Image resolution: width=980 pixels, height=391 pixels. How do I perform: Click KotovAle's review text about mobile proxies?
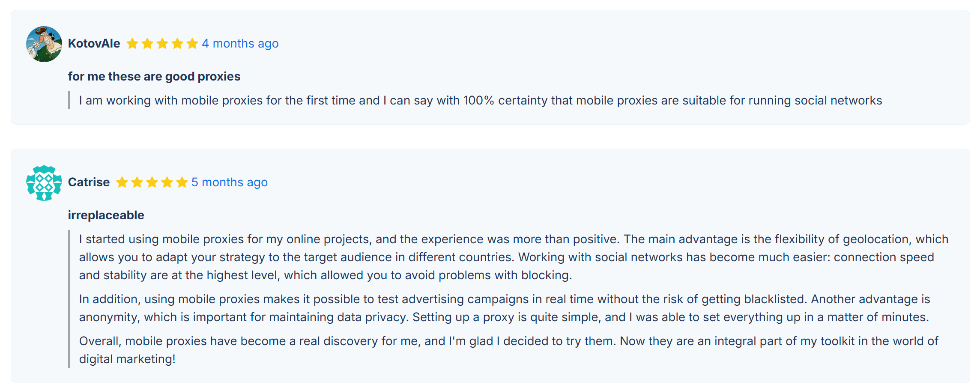(x=480, y=101)
